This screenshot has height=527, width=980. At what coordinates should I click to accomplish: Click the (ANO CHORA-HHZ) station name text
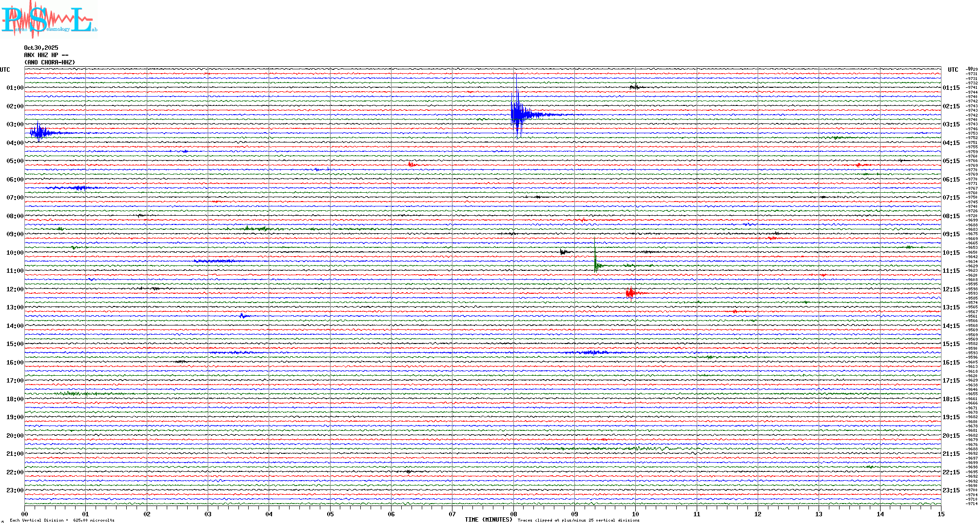(x=50, y=62)
